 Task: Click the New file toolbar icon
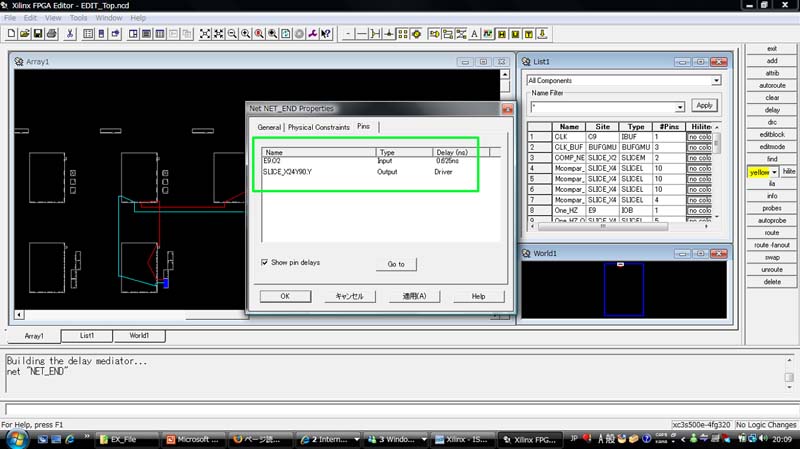pyautogui.click(x=11, y=34)
